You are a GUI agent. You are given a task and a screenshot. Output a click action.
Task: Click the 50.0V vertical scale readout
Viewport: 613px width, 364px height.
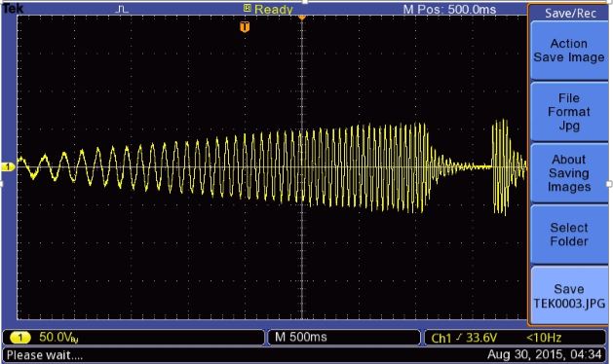(x=58, y=338)
